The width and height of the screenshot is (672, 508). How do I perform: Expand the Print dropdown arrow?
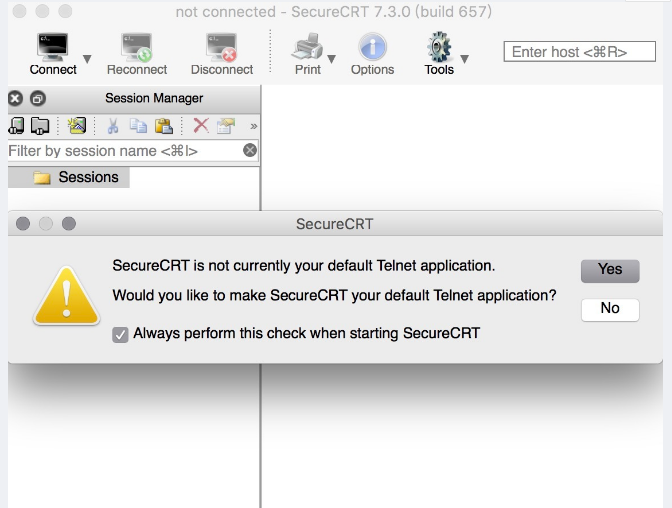coord(331,59)
